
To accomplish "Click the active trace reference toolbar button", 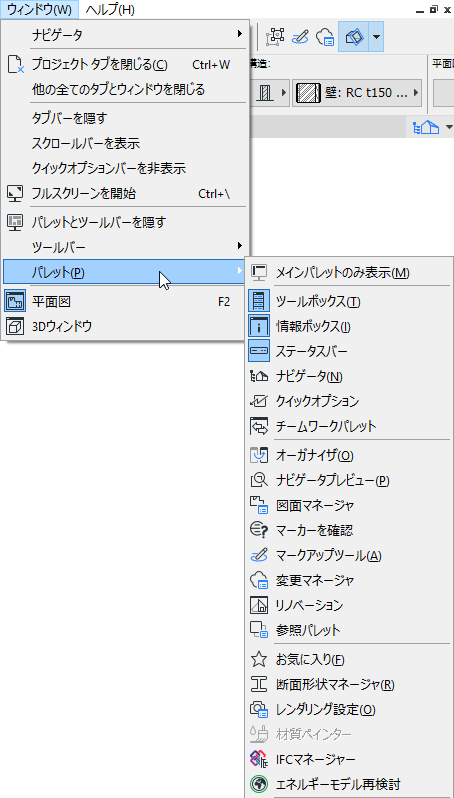I will click(x=354, y=36).
